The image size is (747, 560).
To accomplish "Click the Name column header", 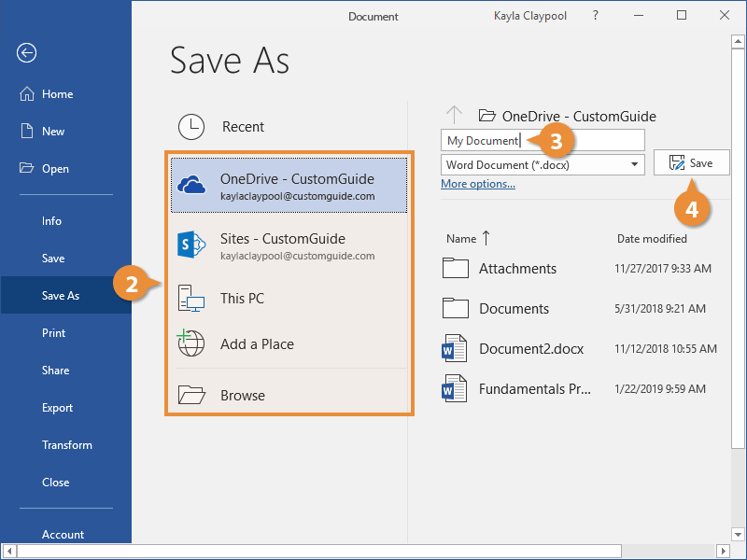I will tap(461, 239).
